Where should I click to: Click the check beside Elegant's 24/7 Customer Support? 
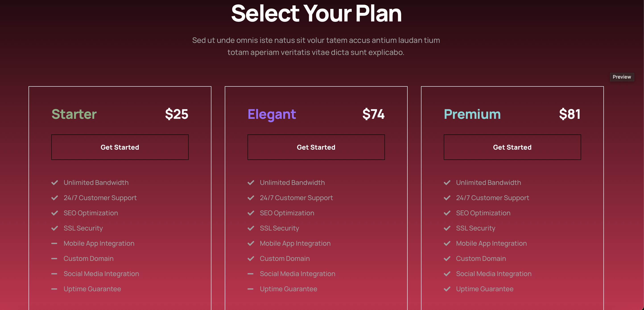[x=251, y=198]
